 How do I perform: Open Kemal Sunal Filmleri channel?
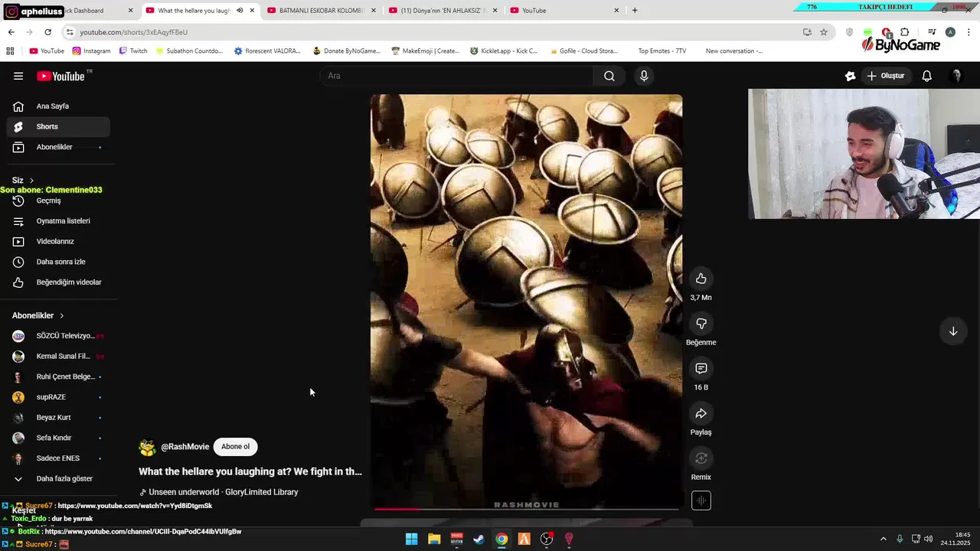[x=58, y=357]
